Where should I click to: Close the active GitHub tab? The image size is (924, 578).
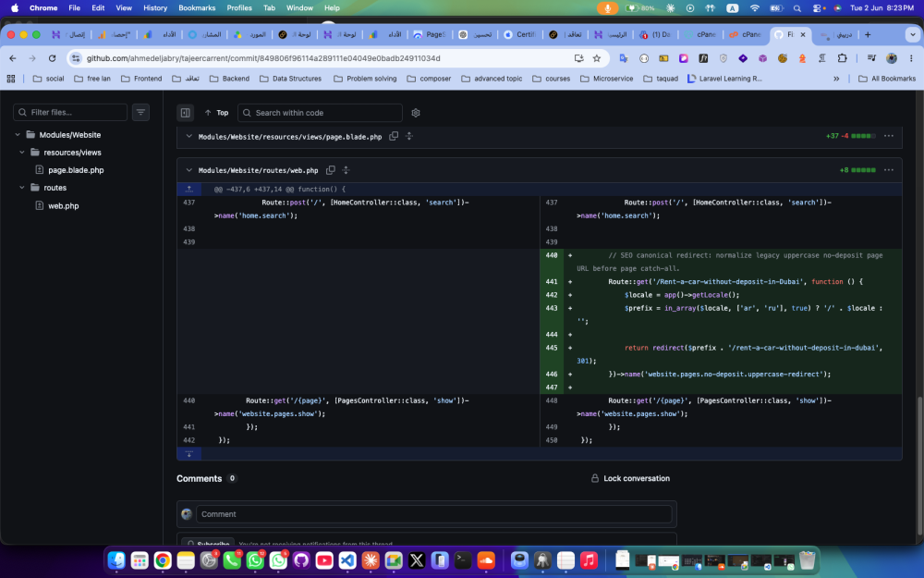[x=803, y=35]
